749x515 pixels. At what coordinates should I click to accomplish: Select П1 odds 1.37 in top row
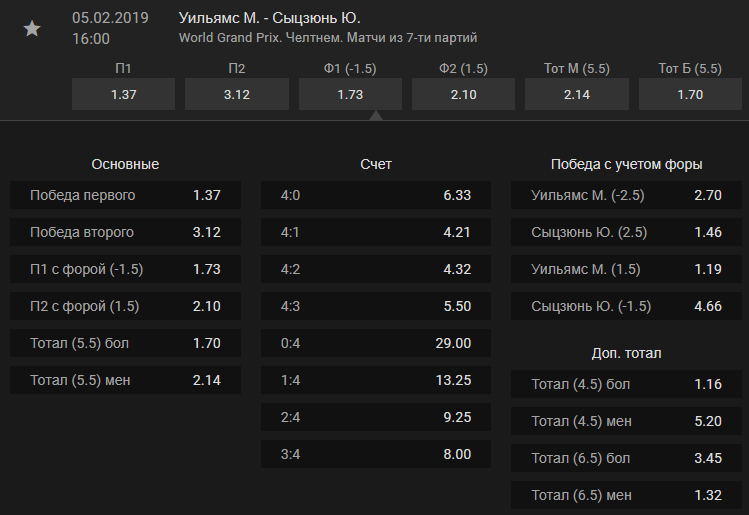[123, 94]
